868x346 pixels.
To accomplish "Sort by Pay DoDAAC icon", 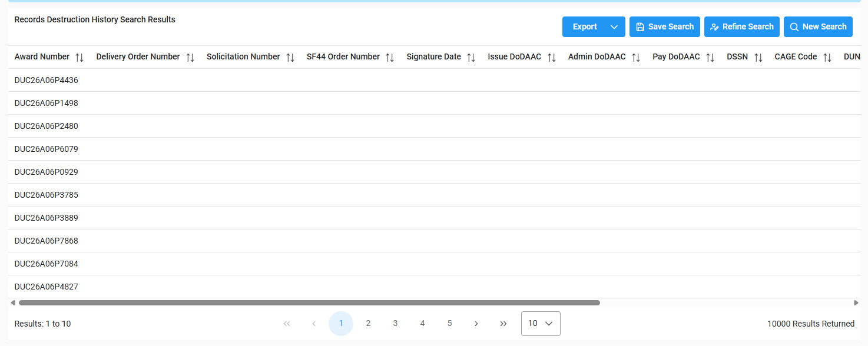I will tap(710, 57).
